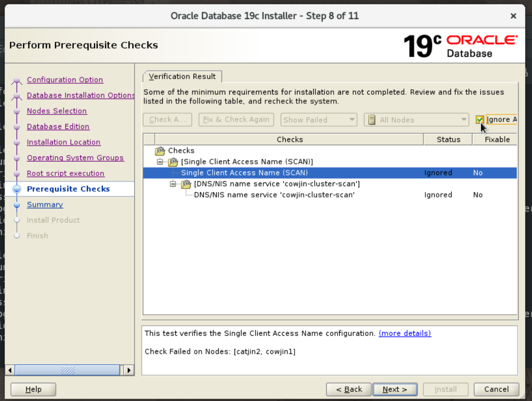
Task: Click the DNS/NIS name service group folder icon
Action: click(186, 184)
